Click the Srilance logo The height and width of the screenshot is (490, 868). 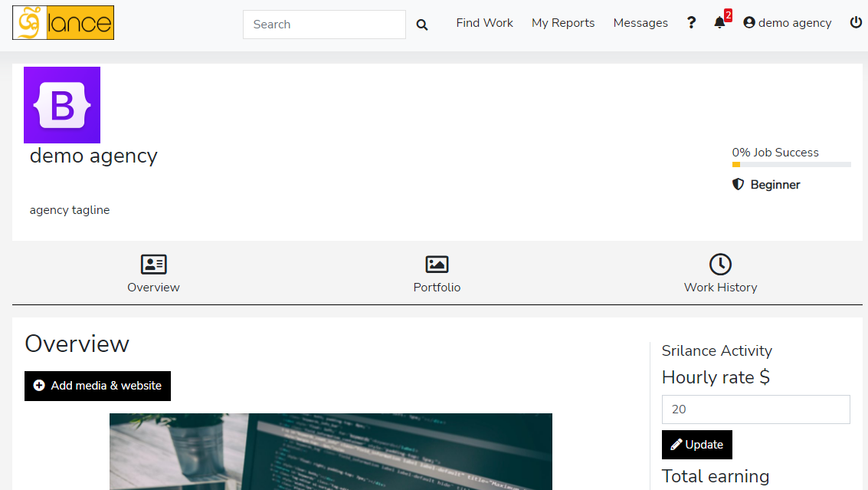[63, 23]
